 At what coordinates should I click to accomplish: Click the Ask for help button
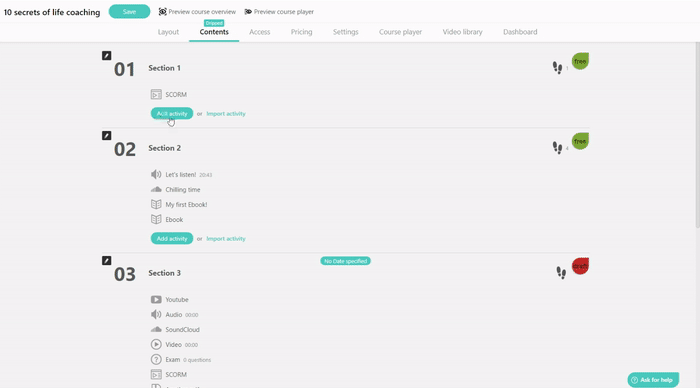(x=653, y=380)
